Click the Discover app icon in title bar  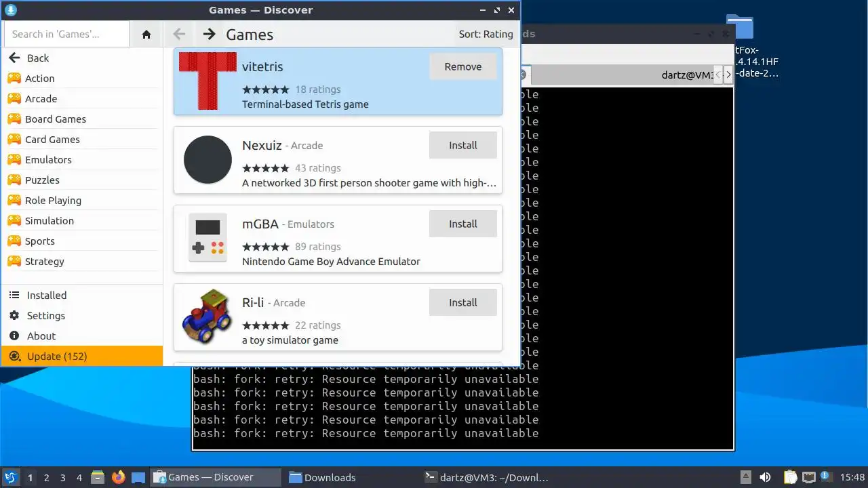[10, 10]
